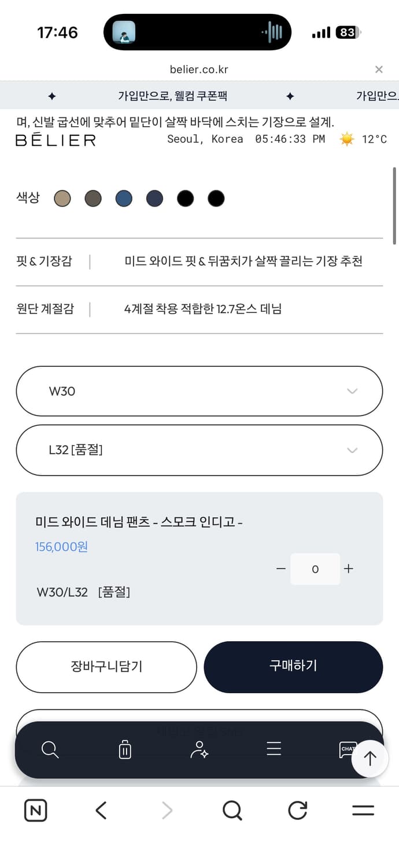This screenshot has height=868, width=399.
Task: Tap the search icon in the site toolbar
Action: (50, 749)
